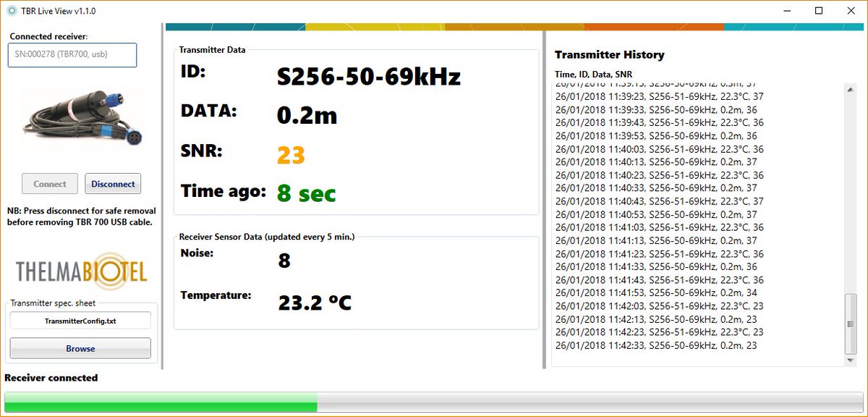Click the TBR Live View application icon

click(10, 11)
